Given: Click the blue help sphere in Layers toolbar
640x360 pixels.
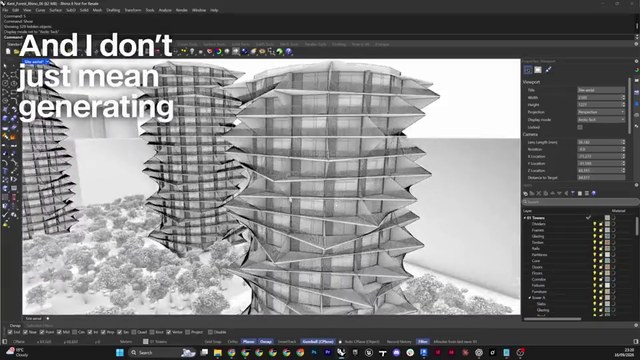Looking at the screenshot, I should 593,193.
